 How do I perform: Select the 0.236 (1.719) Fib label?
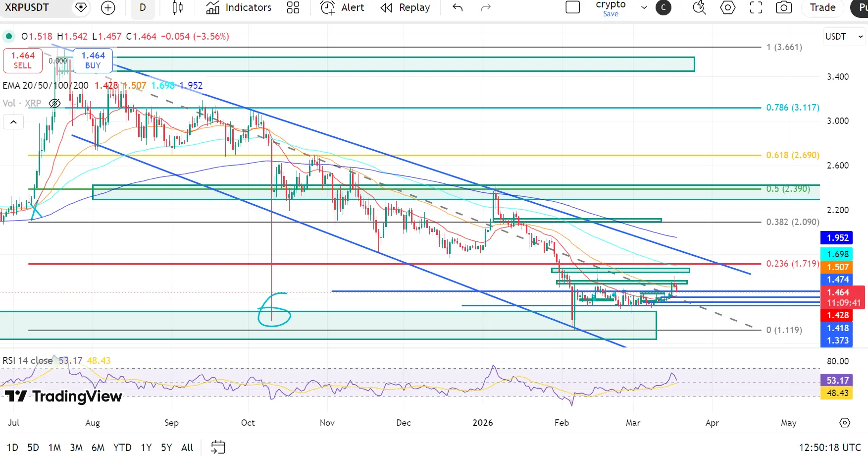(x=793, y=264)
